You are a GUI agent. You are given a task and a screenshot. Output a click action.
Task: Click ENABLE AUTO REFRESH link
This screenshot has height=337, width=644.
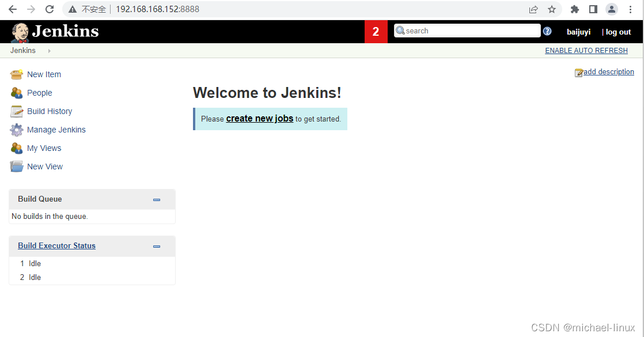tap(586, 51)
